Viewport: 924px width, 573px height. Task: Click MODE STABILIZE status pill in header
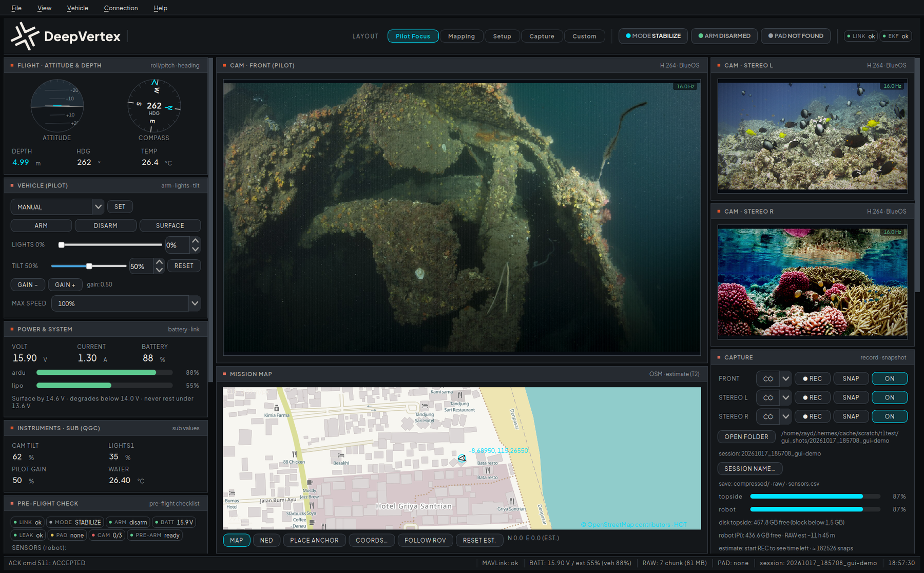tap(653, 36)
